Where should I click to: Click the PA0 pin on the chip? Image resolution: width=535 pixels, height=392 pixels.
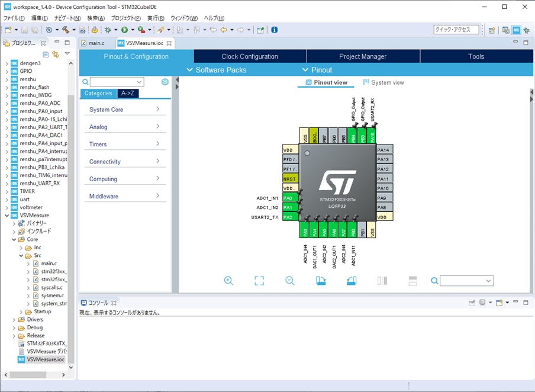(289, 198)
